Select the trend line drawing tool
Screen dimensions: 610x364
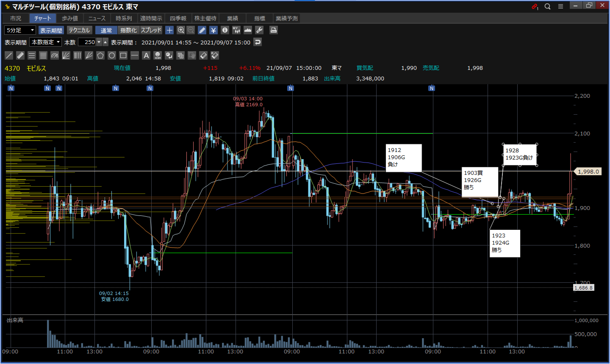(9, 55)
